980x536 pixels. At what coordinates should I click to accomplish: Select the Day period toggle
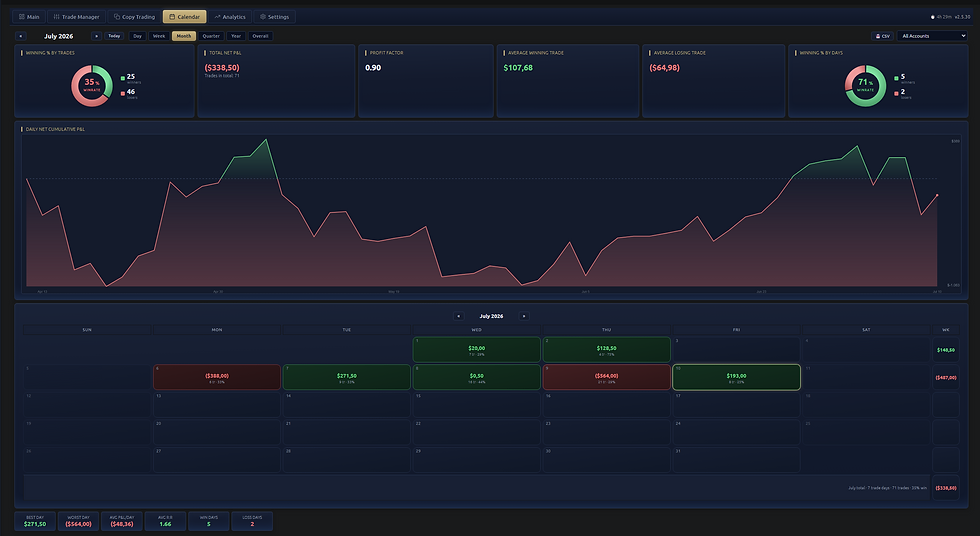(138, 36)
